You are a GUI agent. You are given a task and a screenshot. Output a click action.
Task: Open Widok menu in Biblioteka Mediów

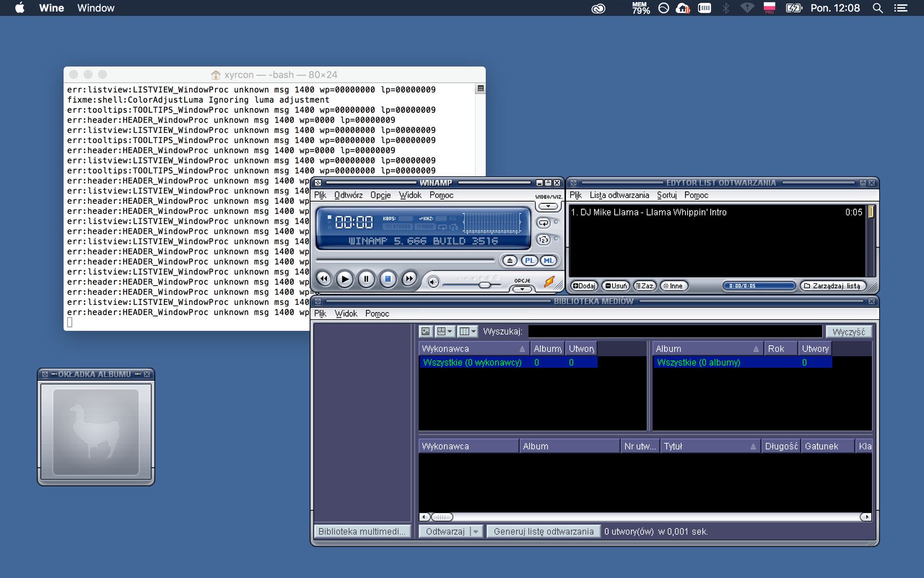(x=346, y=313)
